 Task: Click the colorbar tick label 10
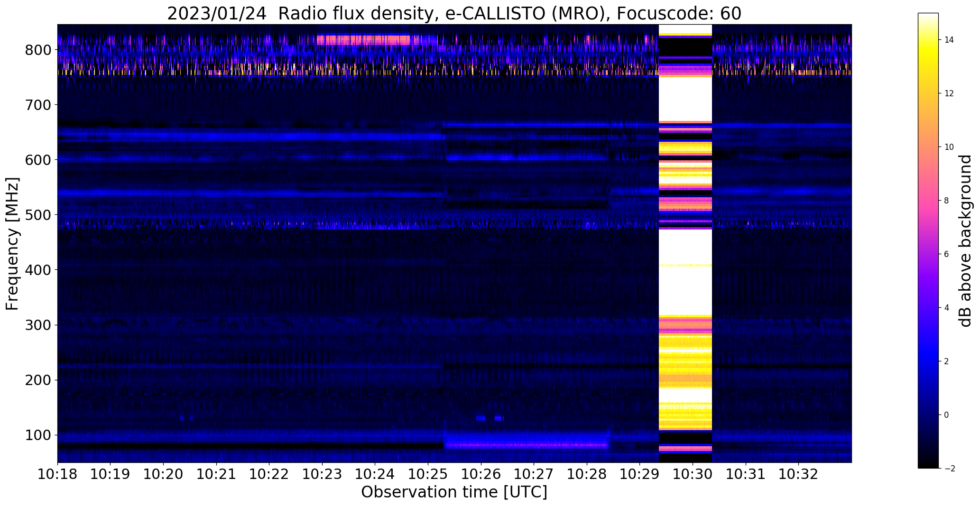tap(949, 147)
